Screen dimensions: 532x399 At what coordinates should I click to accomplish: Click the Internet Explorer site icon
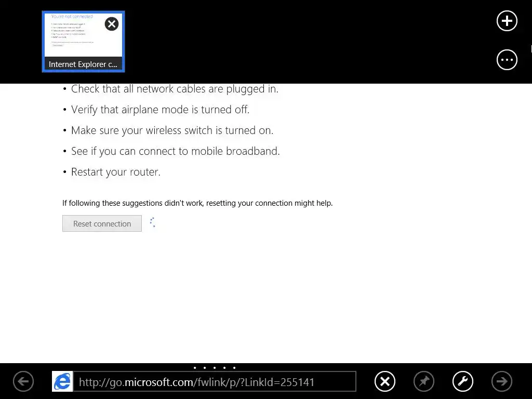pos(62,381)
